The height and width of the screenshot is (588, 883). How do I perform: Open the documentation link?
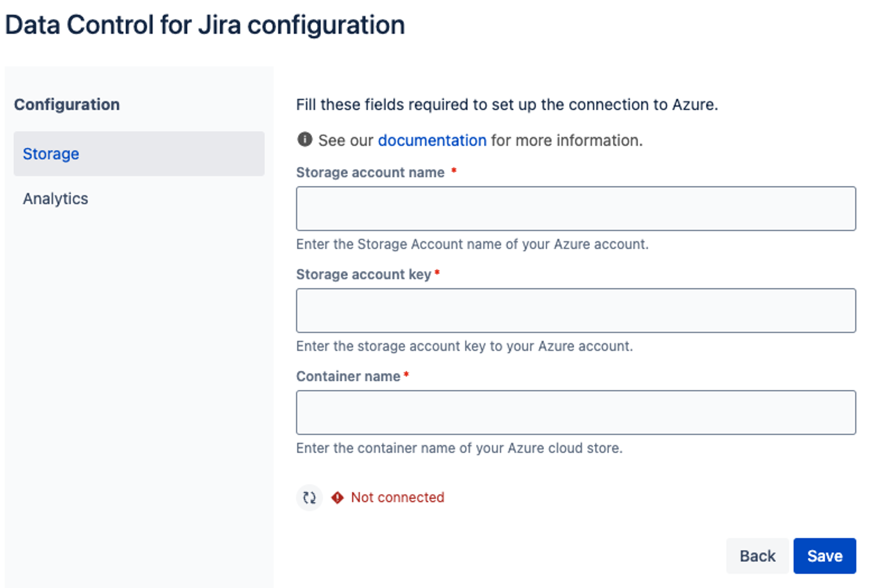432,140
